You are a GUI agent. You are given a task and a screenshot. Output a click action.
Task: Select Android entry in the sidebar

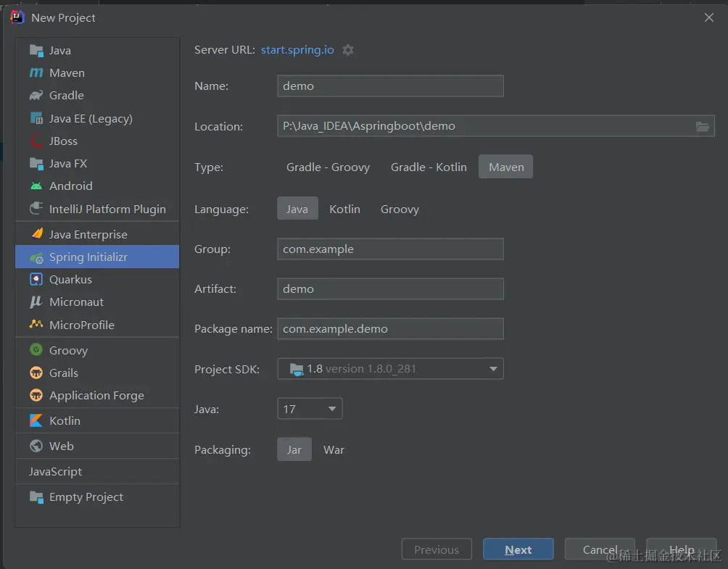(x=97, y=186)
